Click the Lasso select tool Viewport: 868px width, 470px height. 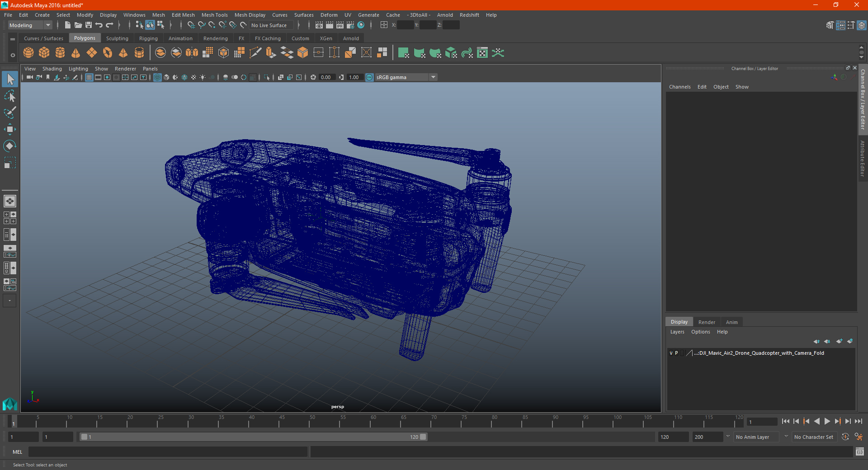pyautogui.click(x=9, y=96)
